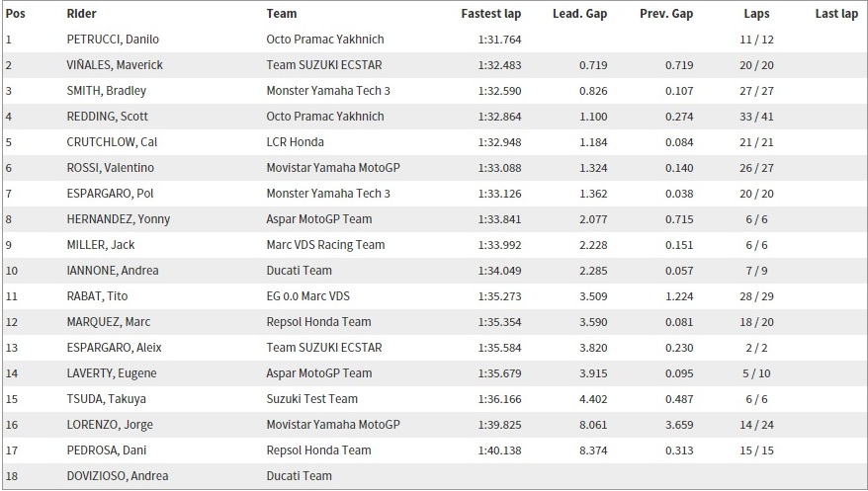Select rider LORENZO, Jorge

[110, 425]
